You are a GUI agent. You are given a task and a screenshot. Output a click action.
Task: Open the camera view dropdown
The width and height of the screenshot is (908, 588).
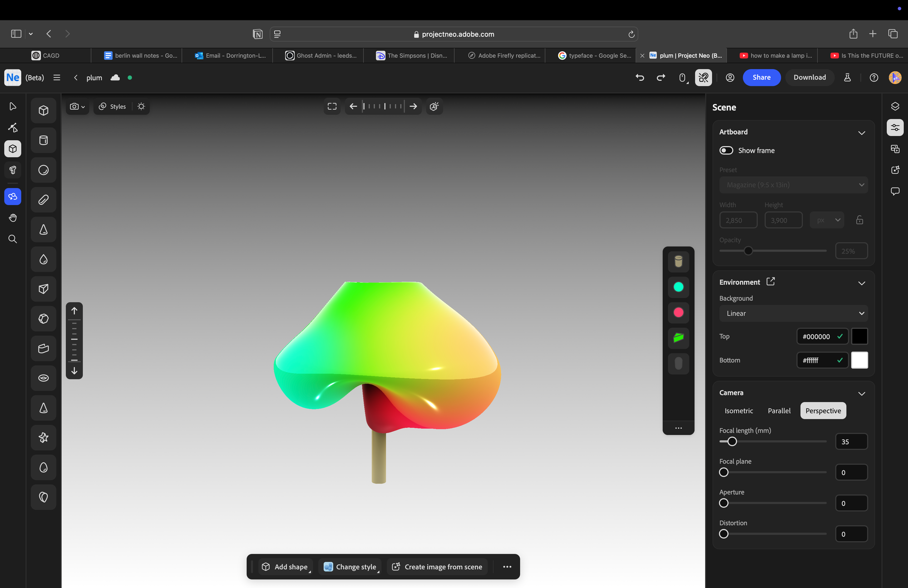pos(78,106)
